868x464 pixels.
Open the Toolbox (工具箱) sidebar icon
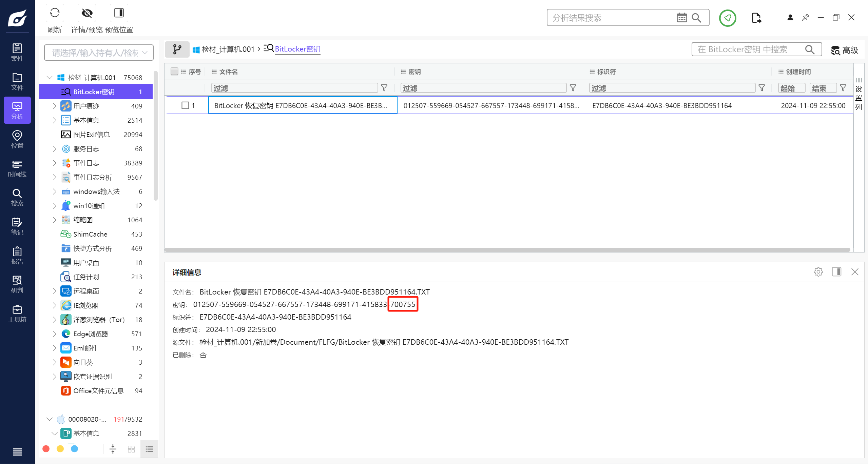[17, 314]
